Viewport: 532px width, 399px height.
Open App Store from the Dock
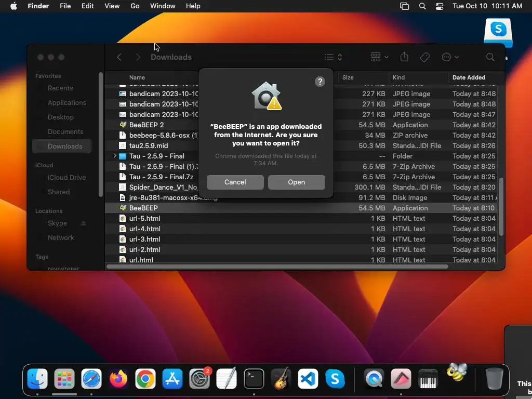click(x=172, y=379)
